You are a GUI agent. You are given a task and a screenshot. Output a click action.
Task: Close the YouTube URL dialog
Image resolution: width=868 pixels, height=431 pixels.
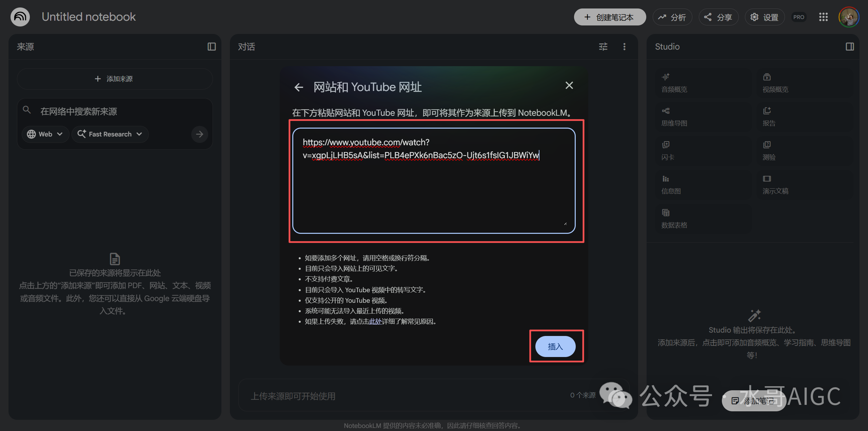point(569,85)
